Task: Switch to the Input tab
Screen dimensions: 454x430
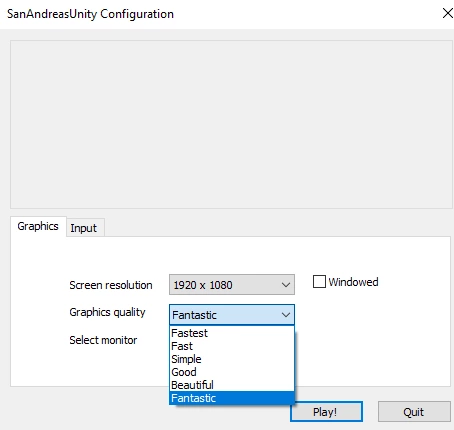Action: [85, 228]
